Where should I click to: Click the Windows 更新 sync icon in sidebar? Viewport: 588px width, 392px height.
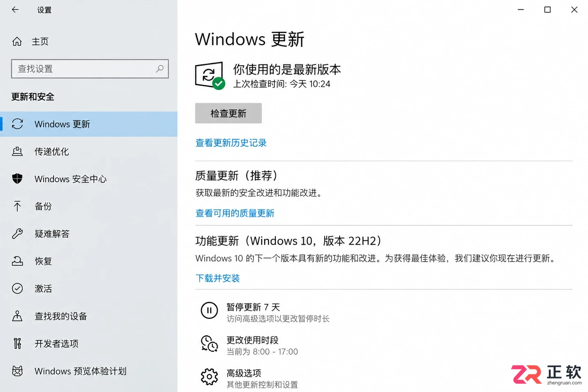pyautogui.click(x=18, y=124)
